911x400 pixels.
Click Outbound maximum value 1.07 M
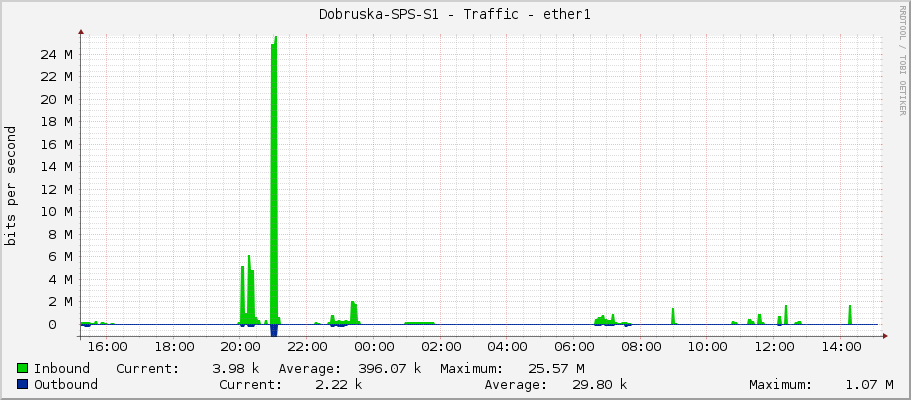click(870, 384)
